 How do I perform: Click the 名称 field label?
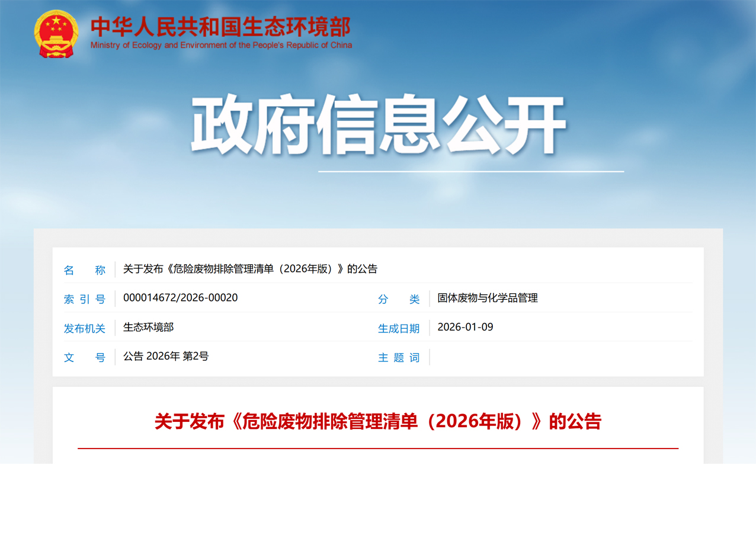(x=85, y=270)
